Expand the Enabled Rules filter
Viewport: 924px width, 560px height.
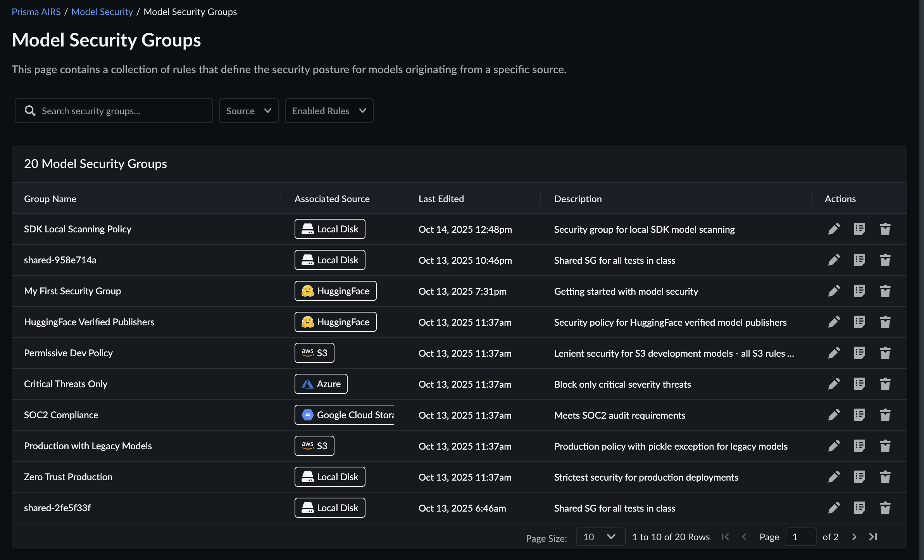[x=329, y=111]
